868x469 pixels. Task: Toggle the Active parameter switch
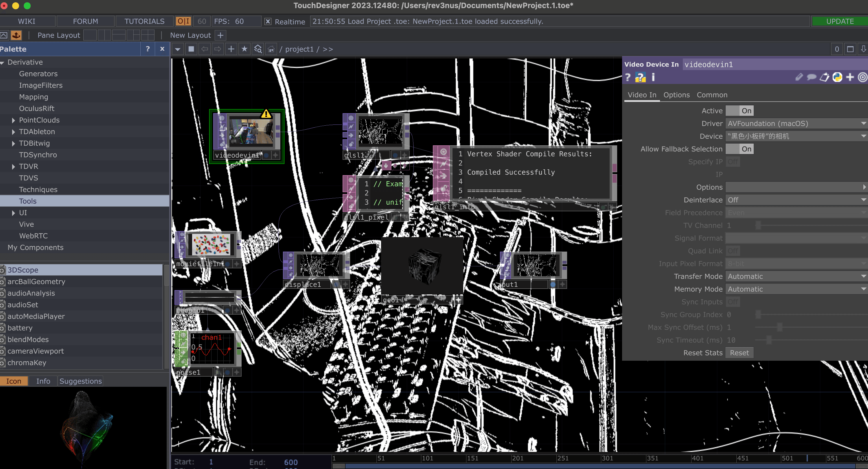click(740, 111)
